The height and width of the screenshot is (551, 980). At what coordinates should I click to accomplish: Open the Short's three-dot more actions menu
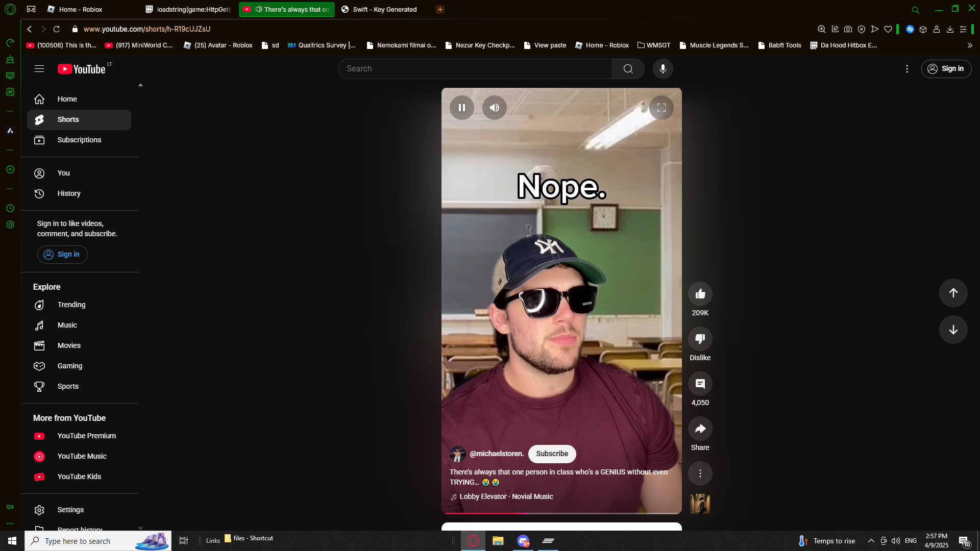(700, 473)
